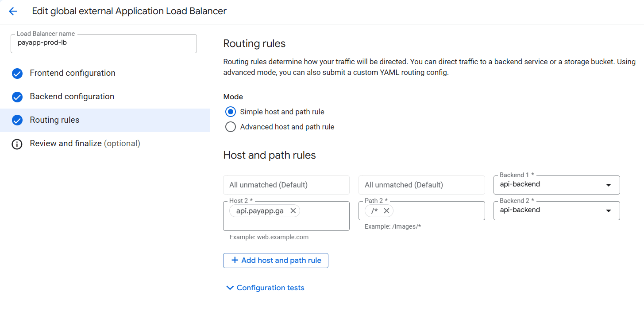Expand the Configuration tests section

pyautogui.click(x=265, y=288)
